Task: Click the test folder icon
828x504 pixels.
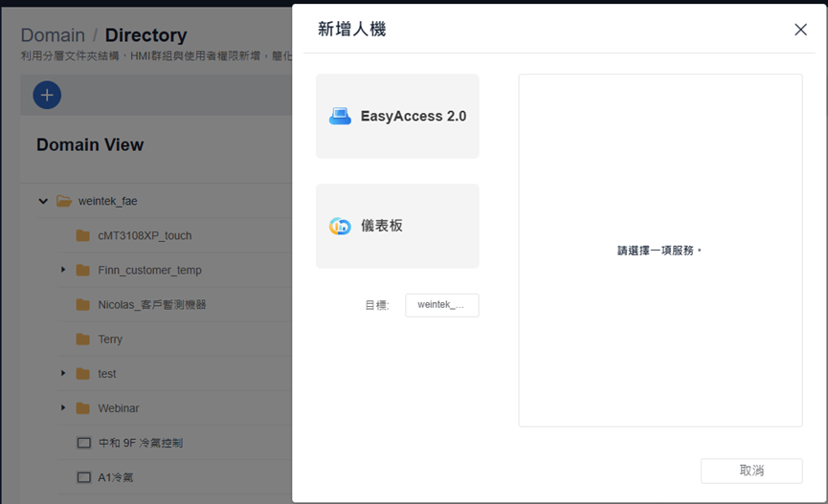Action: point(83,374)
